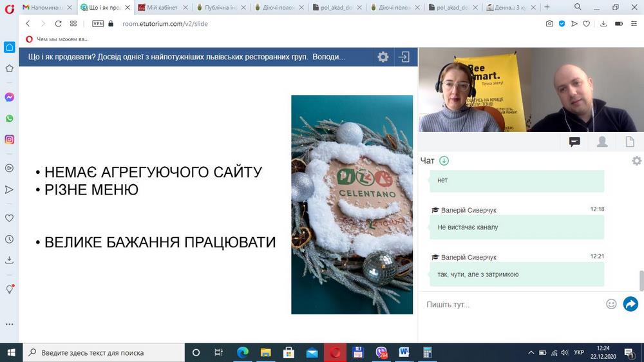Reload the page with refresh button
Image resolution: width=644 pixels, height=362 pixels.
coord(58,23)
